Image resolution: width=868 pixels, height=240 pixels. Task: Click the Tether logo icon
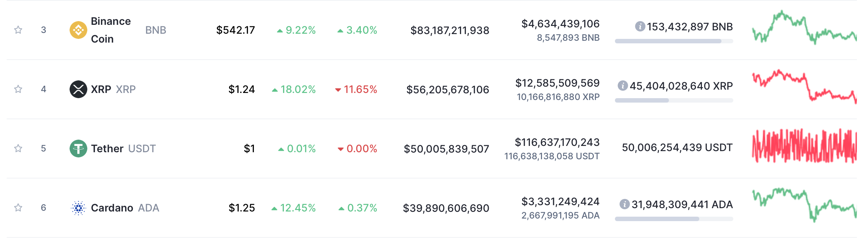click(78, 149)
